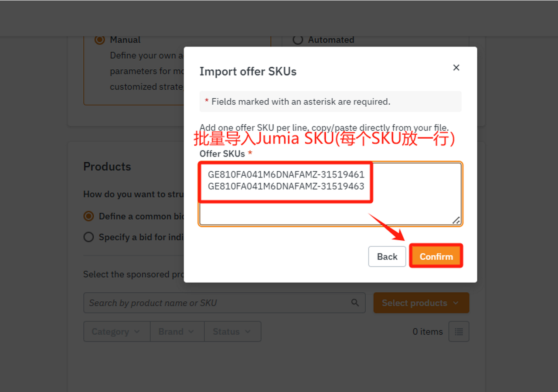The width and height of the screenshot is (558, 392).
Task: Grab the text area resize handle
Action: point(456,220)
